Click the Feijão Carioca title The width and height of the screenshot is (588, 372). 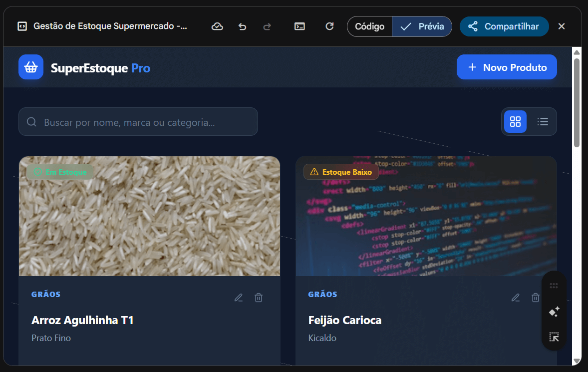coord(344,320)
